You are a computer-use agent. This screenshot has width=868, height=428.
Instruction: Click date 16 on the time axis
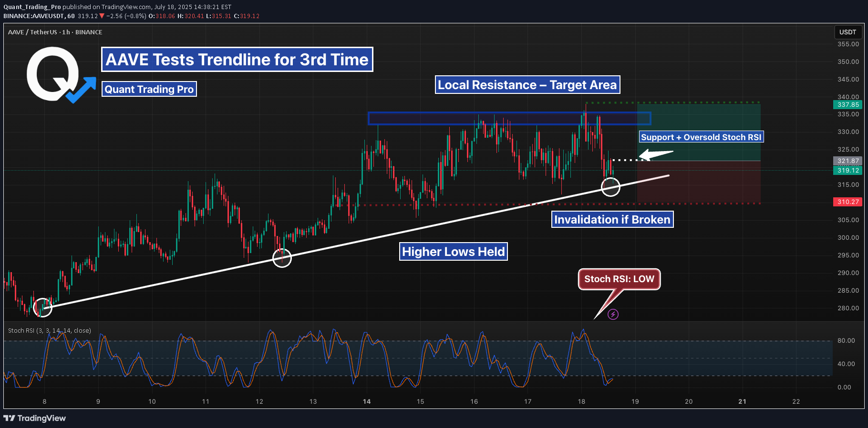click(474, 401)
